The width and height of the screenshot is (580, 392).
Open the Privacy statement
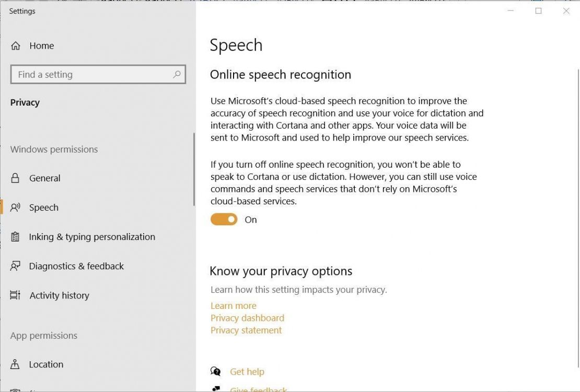[246, 330]
